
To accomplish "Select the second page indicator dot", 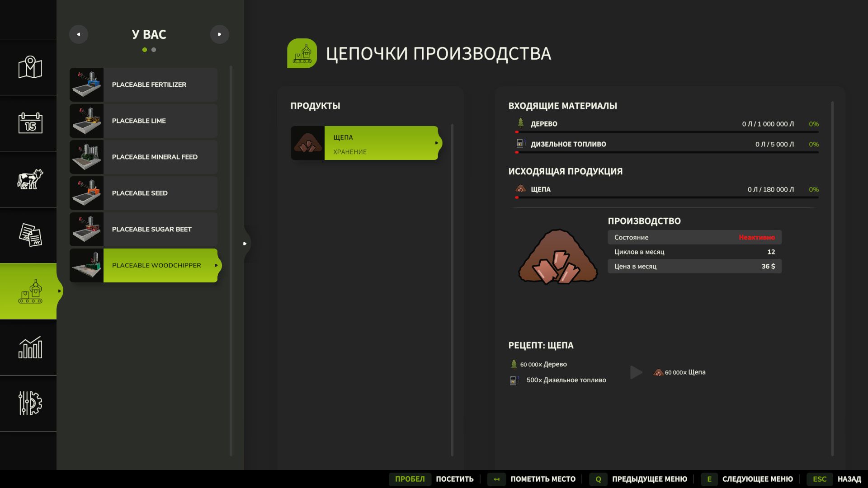I will (154, 50).
